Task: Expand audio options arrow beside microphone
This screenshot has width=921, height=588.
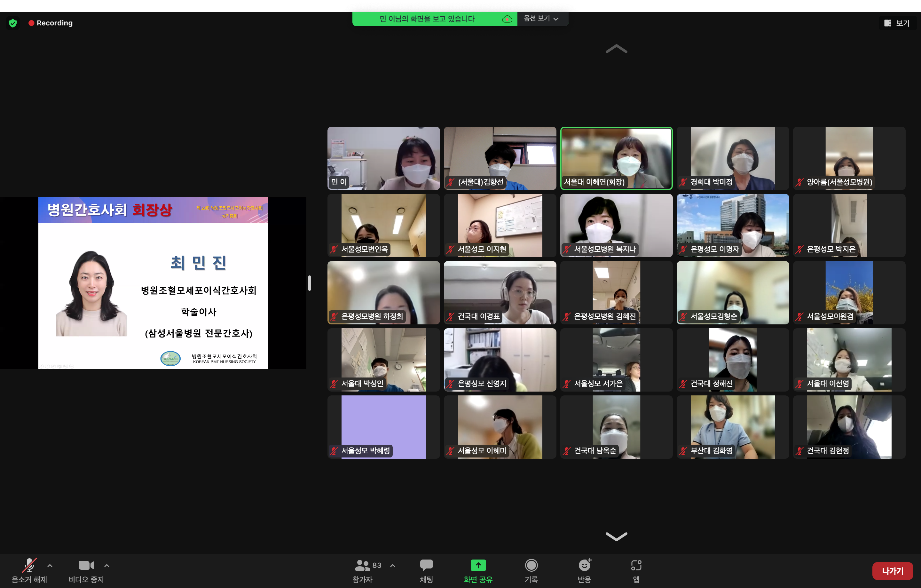Action: [x=50, y=565]
